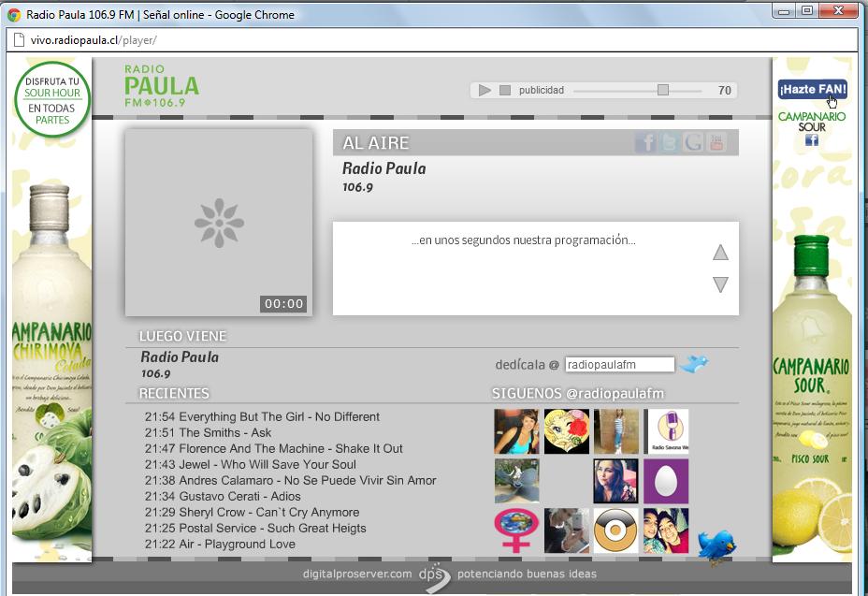Click the vivo.radiopaula.cl/player/ address bar
The image size is (868, 596).
[432, 40]
